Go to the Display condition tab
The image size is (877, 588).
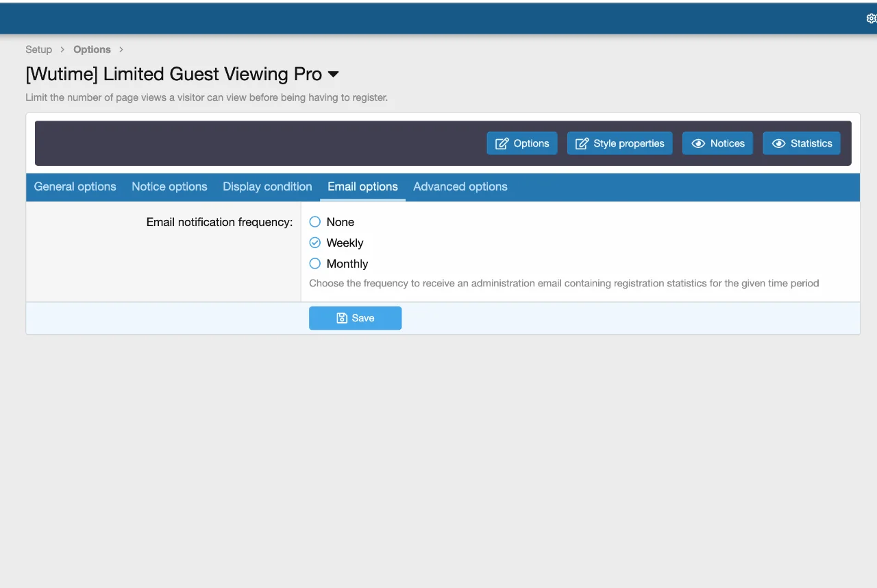(x=267, y=186)
